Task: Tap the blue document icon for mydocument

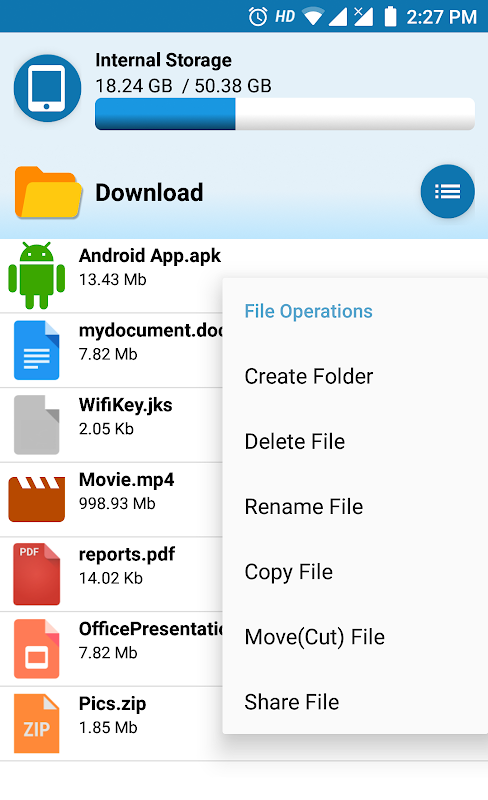Action: (x=37, y=350)
